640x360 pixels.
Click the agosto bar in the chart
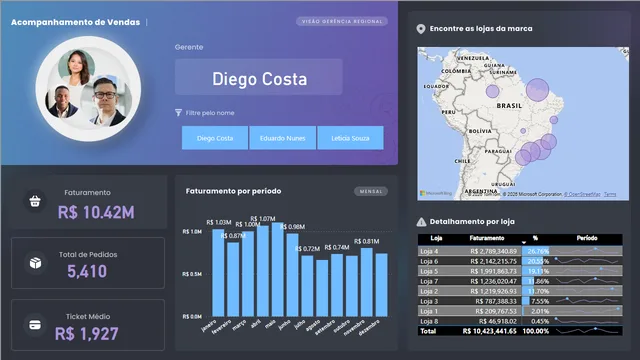pyautogui.click(x=322, y=288)
